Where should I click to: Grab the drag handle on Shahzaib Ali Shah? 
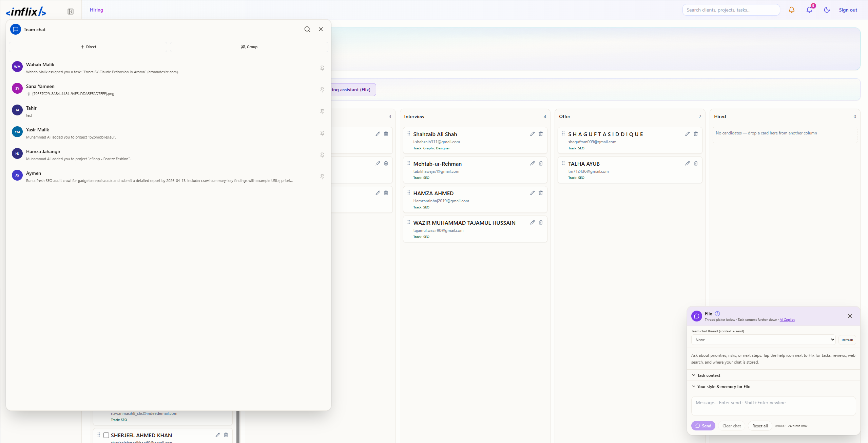point(409,134)
